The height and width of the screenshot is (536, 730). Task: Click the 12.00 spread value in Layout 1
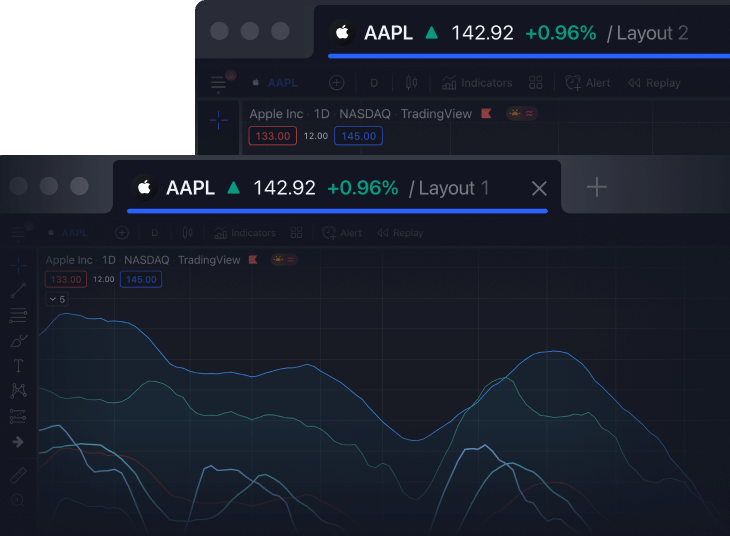[x=103, y=279]
